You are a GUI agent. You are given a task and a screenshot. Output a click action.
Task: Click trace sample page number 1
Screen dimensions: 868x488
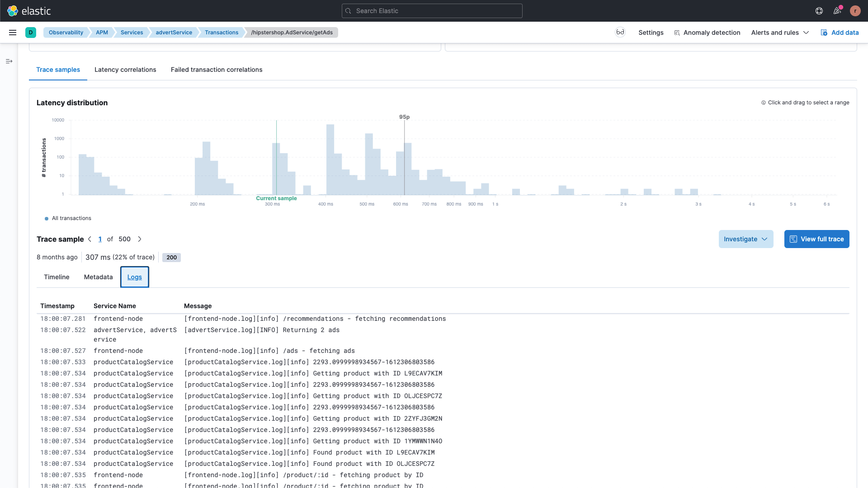(100, 239)
